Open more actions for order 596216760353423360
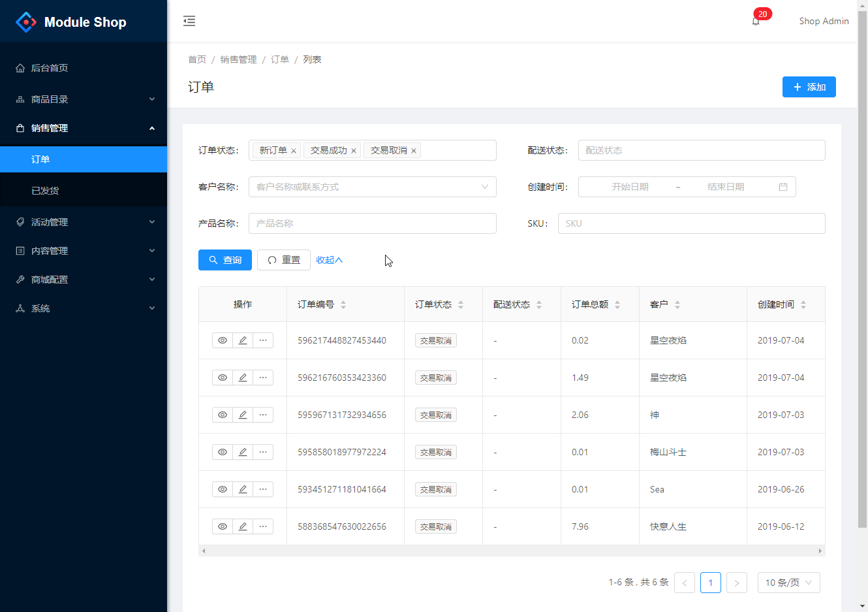Viewport: 868px width, 612px height. click(x=263, y=378)
